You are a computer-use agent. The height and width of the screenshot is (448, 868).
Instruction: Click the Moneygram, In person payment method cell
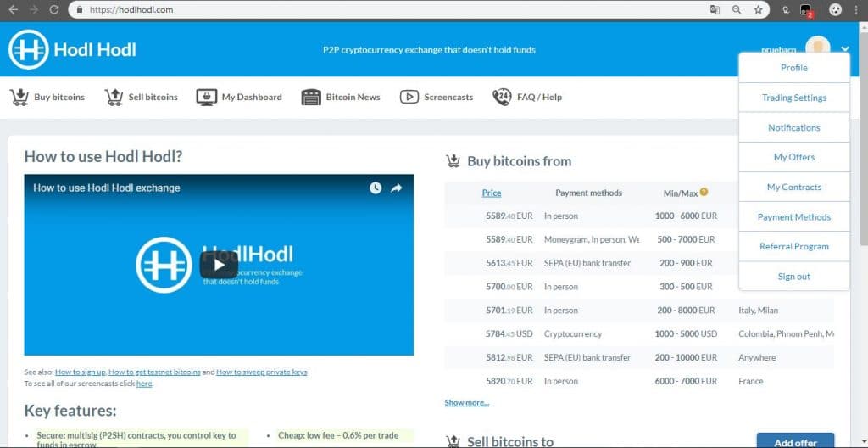591,239
